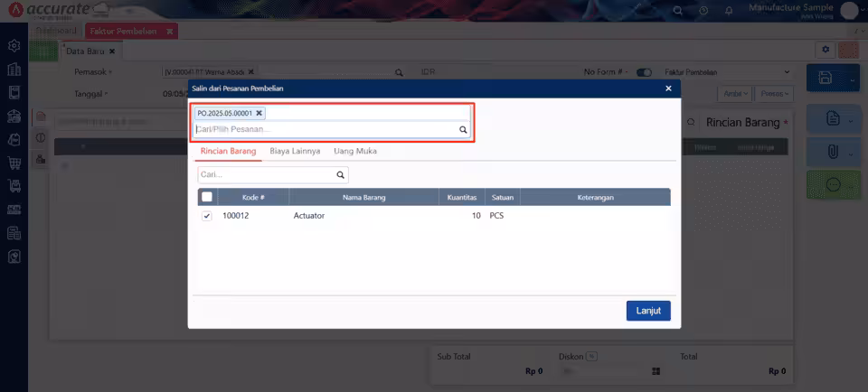
Task: Open the General Ledger book icon in sidebar
Action: click(x=14, y=92)
